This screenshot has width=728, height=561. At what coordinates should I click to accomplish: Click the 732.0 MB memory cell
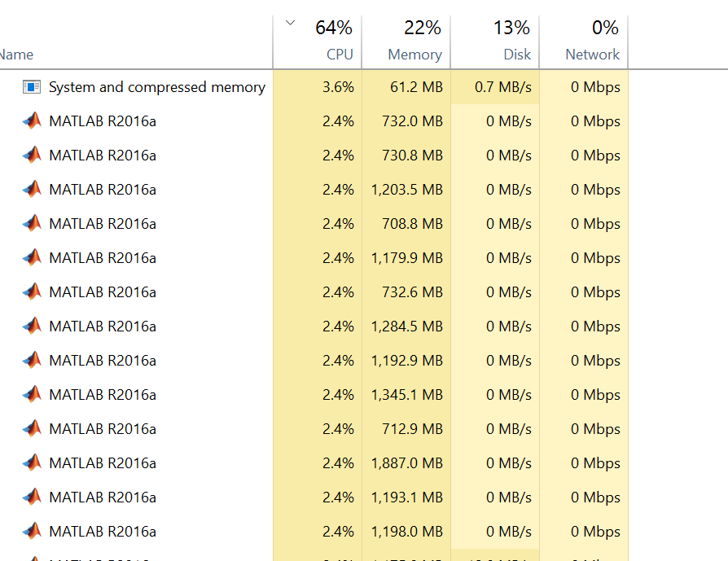click(x=406, y=121)
